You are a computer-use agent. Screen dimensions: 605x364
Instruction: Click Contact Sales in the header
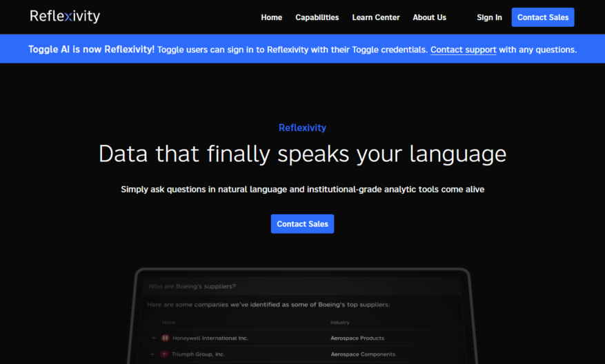pyautogui.click(x=542, y=17)
